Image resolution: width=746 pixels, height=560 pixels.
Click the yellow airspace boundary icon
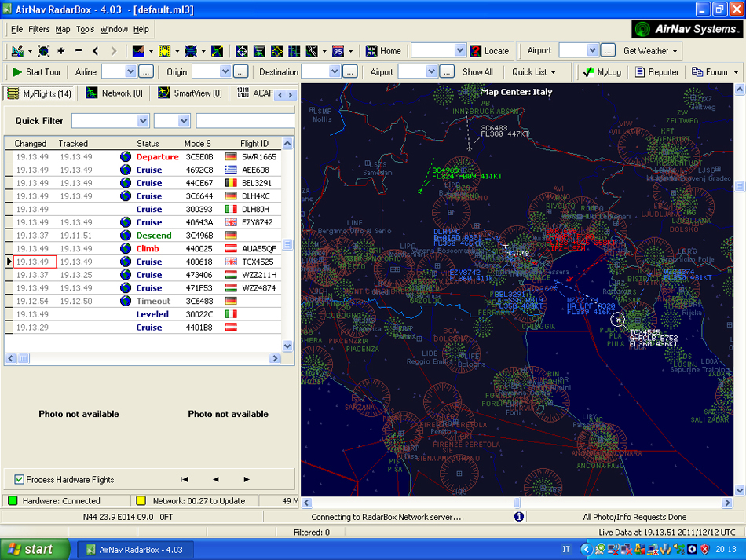click(277, 51)
